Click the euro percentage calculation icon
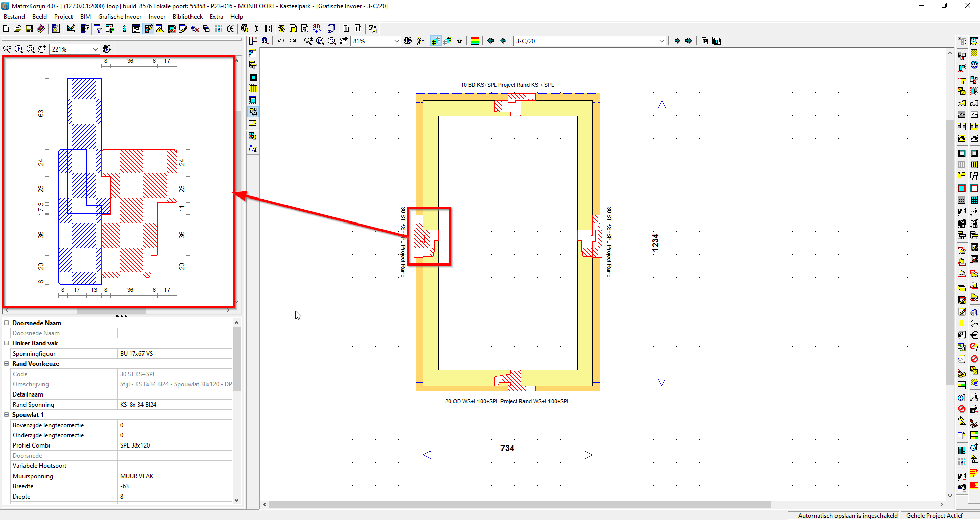980x520 pixels. [195, 29]
